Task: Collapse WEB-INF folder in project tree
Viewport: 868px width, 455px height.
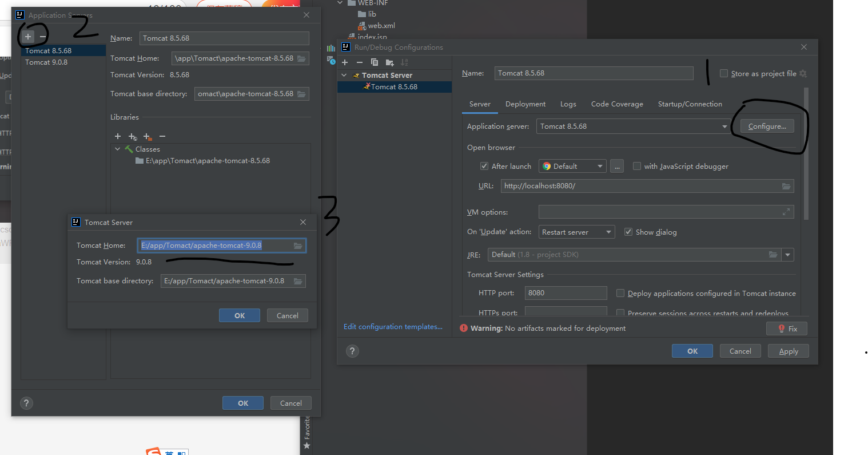Action: (340, 3)
